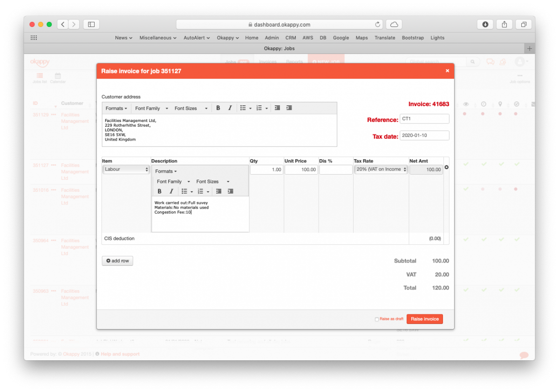The width and height of the screenshot is (559, 392).
Task: Focus the Reference field containing CT1
Action: pos(424,119)
